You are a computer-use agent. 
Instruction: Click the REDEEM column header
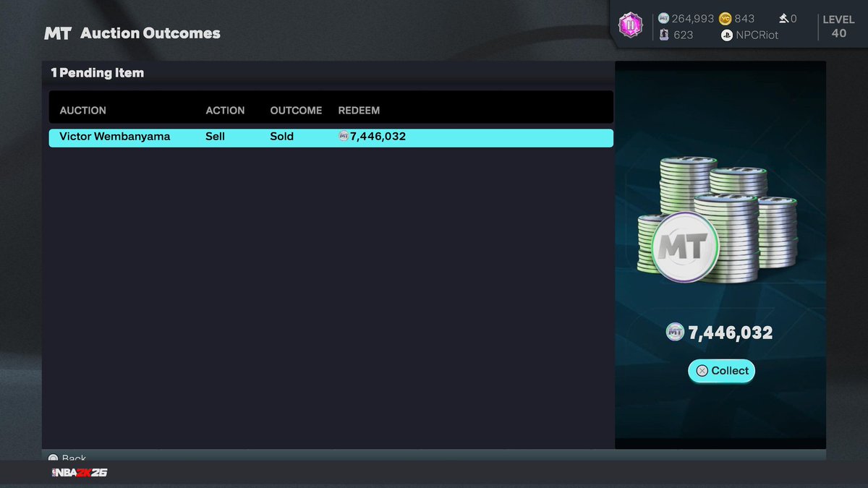click(359, 111)
